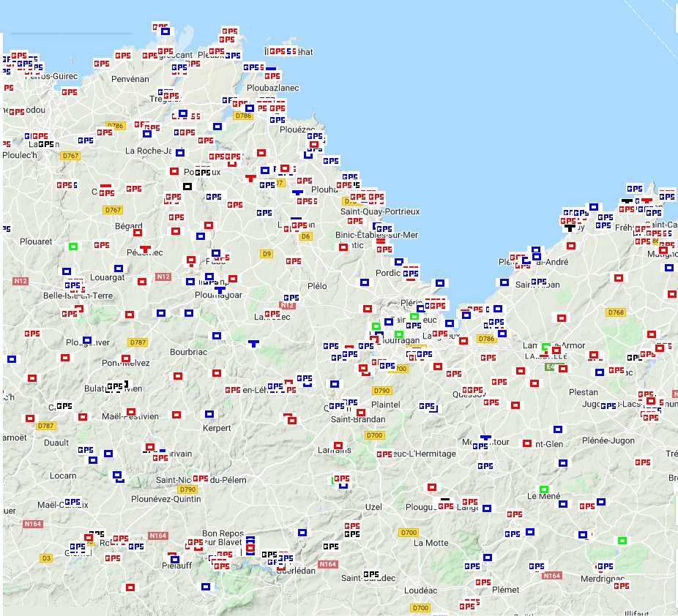The width and height of the screenshot is (678, 616).
Task: Click the Loudéac town label
Action: (x=420, y=590)
